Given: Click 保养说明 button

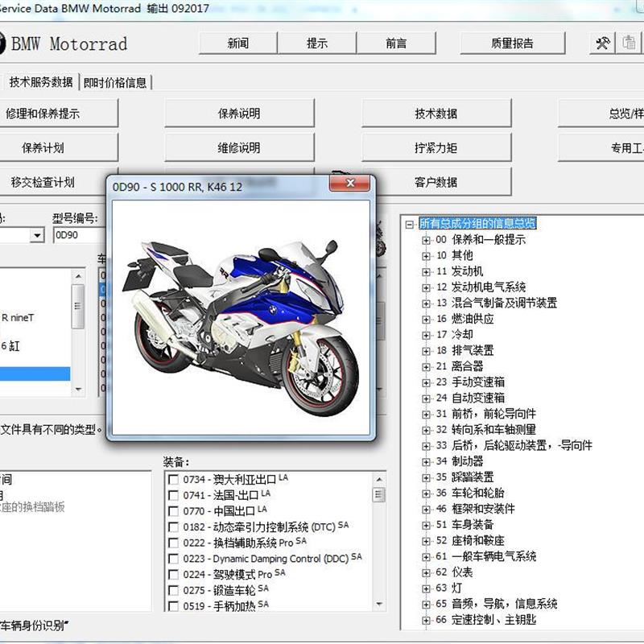Looking at the screenshot, I should pos(239,113).
